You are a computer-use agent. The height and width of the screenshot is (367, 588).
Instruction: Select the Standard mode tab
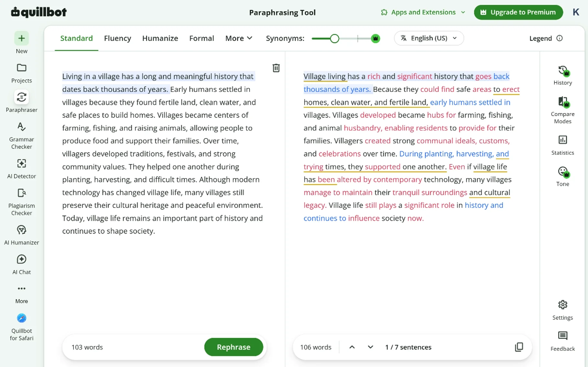76,38
